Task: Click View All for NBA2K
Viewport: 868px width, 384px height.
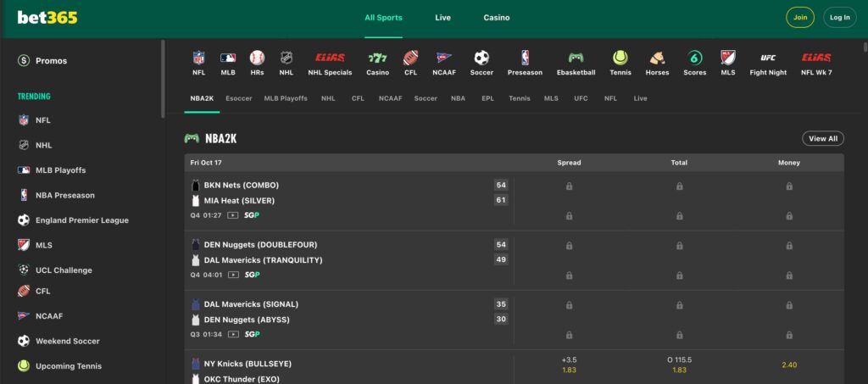Action: point(822,138)
